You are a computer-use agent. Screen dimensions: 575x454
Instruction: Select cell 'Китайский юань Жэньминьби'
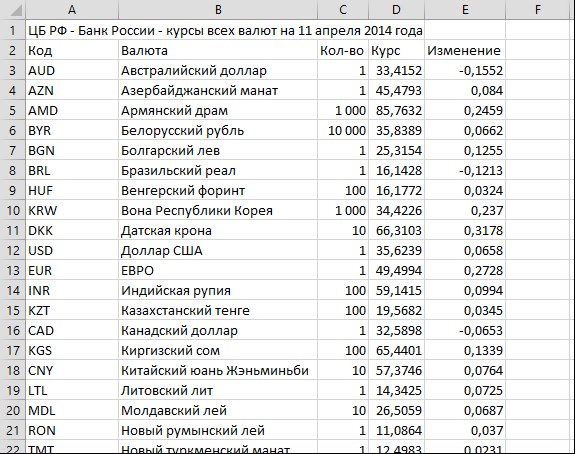218,371
